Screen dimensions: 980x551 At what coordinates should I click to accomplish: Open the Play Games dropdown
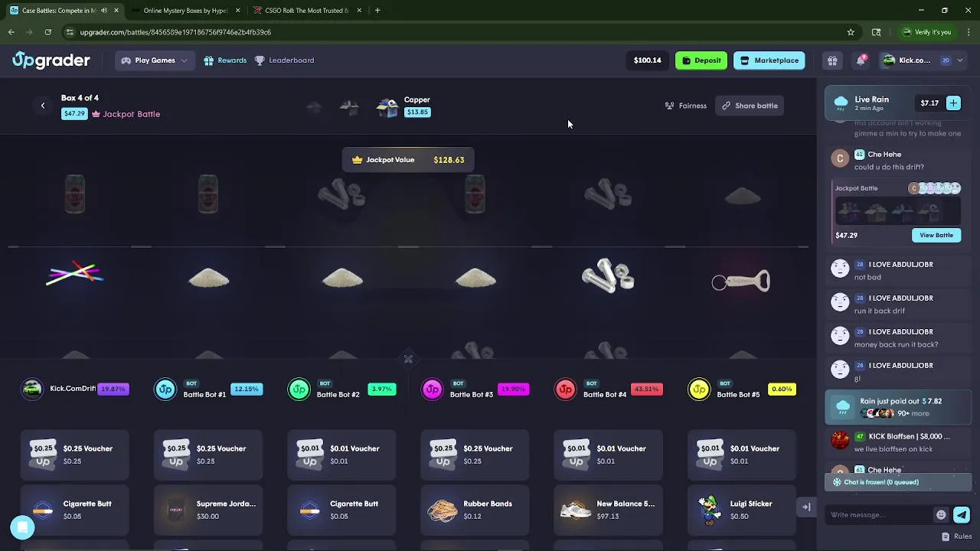tap(154, 60)
